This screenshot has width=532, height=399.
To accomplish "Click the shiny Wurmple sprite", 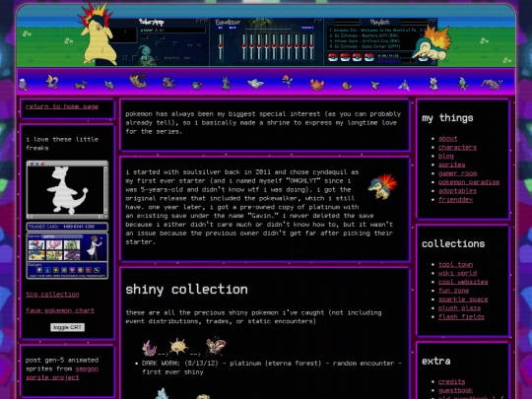I will (150, 348).
